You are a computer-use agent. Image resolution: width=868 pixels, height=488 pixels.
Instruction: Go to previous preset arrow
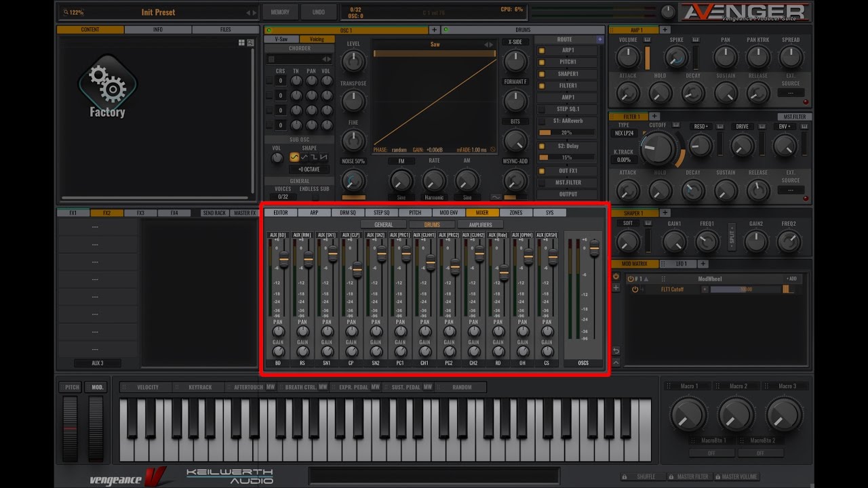(x=248, y=12)
